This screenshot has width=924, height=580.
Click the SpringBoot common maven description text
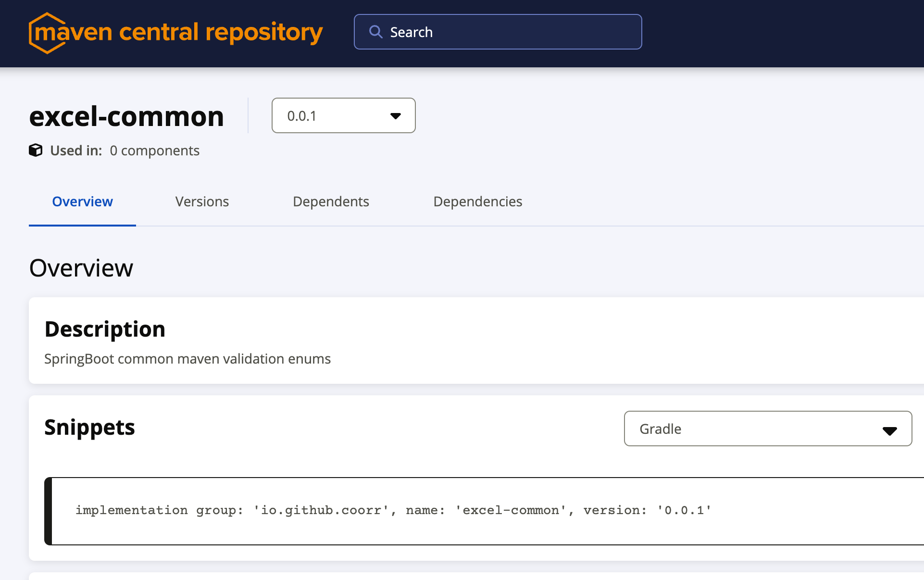187,359
